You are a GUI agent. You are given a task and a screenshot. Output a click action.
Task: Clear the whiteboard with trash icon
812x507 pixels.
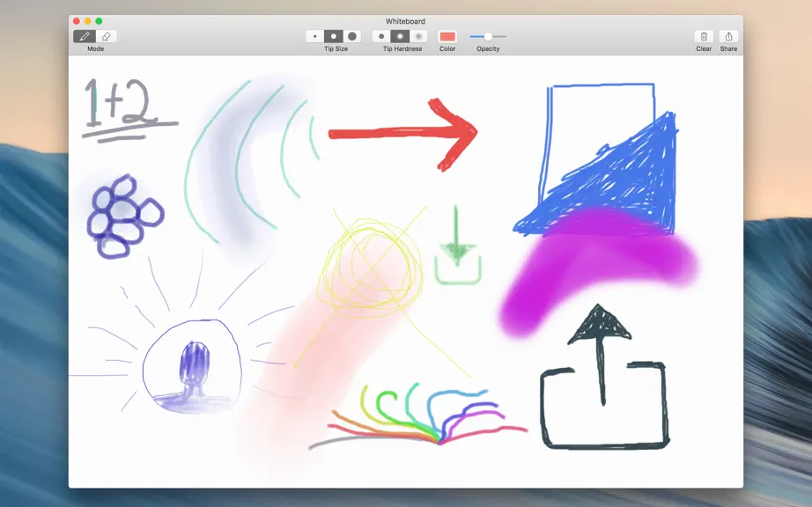pos(704,36)
